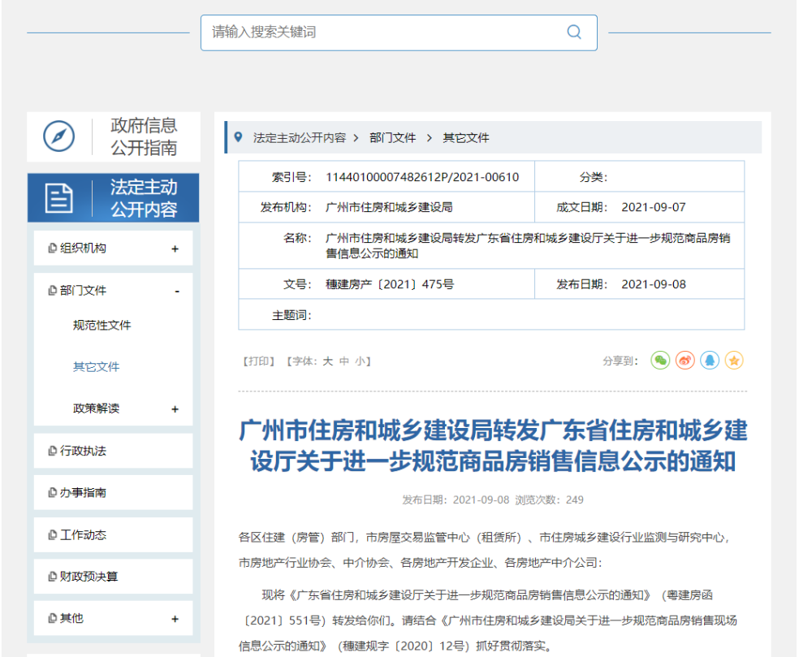
Task: Set font size to 大
Action: [x=328, y=361]
